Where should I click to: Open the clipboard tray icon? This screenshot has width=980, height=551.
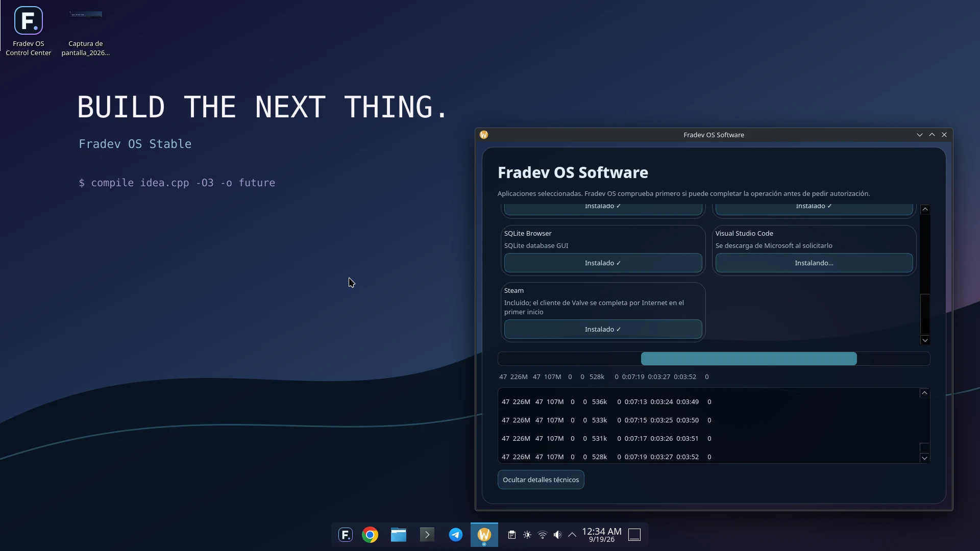click(512, 535)
